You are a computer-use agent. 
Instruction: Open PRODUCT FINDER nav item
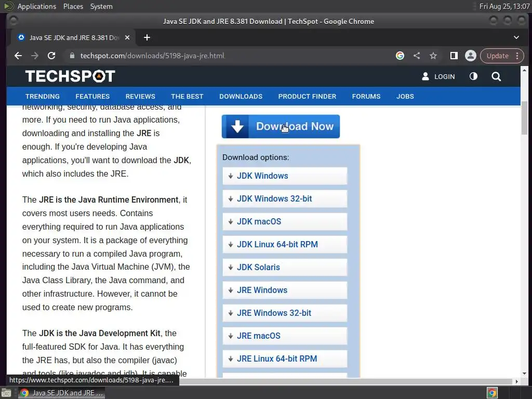tap(307, 96)
